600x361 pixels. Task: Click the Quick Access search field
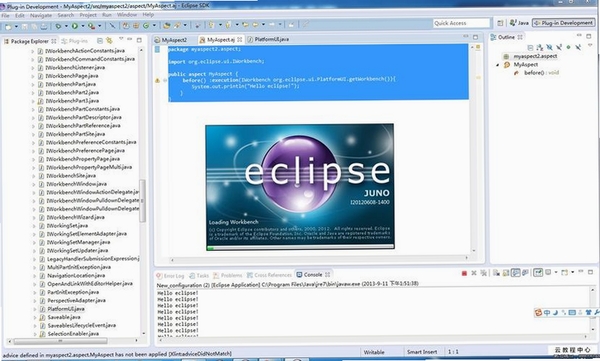461,23
